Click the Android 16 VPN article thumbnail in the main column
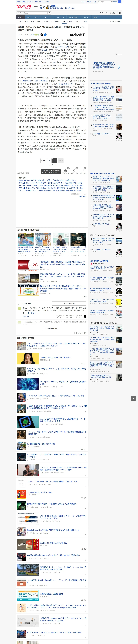 pos(28,422)
